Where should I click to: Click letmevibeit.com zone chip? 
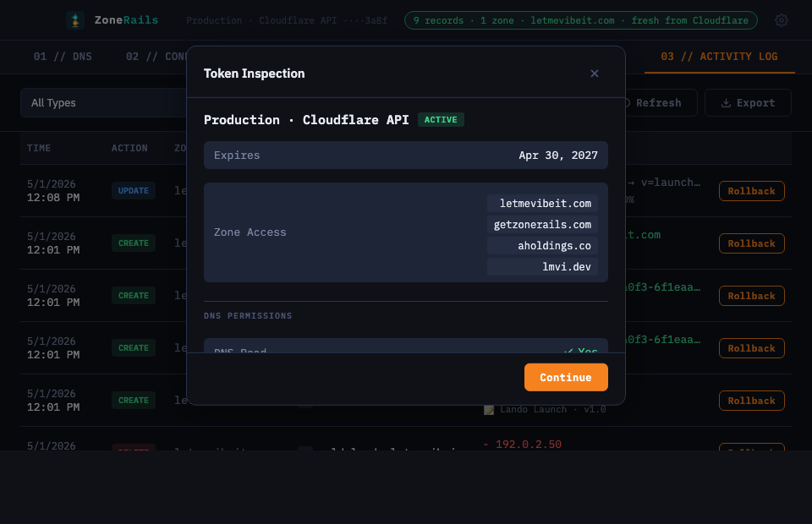click(543, 204)
